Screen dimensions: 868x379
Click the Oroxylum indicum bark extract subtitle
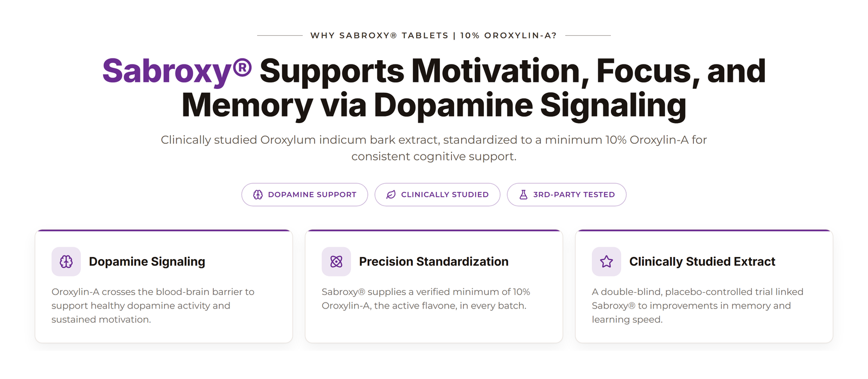tap(434, 148)
